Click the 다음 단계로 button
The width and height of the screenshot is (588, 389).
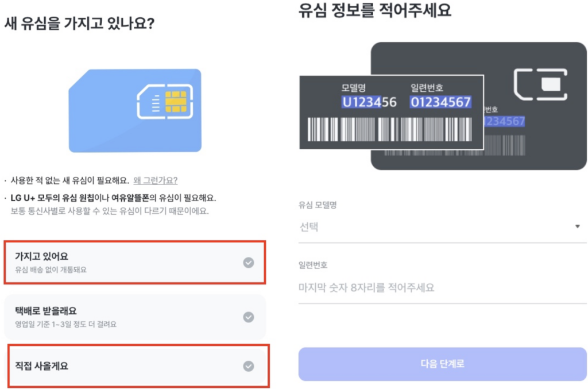point(442,364)
